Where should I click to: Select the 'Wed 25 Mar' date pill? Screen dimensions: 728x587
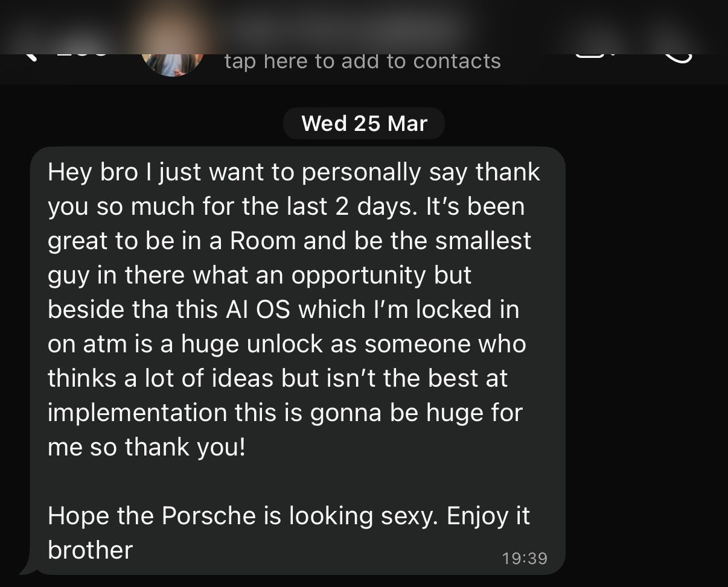click(364, 123)
